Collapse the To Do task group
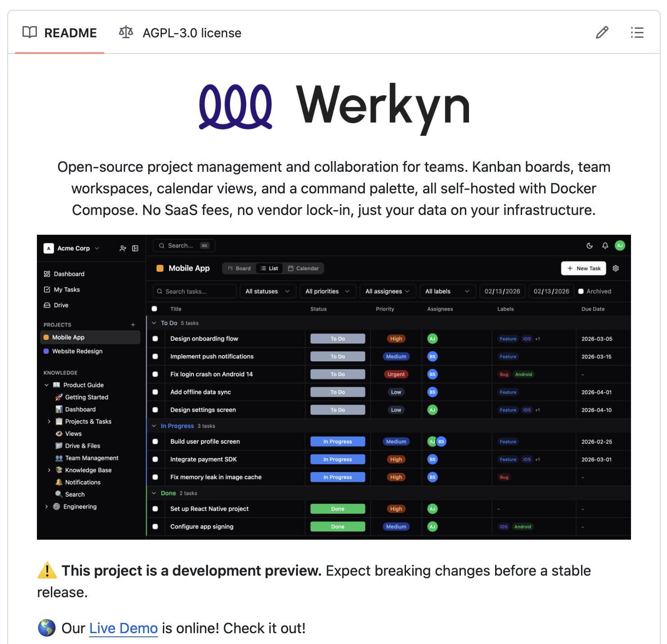667x644 pixels. tap(154, 323)
